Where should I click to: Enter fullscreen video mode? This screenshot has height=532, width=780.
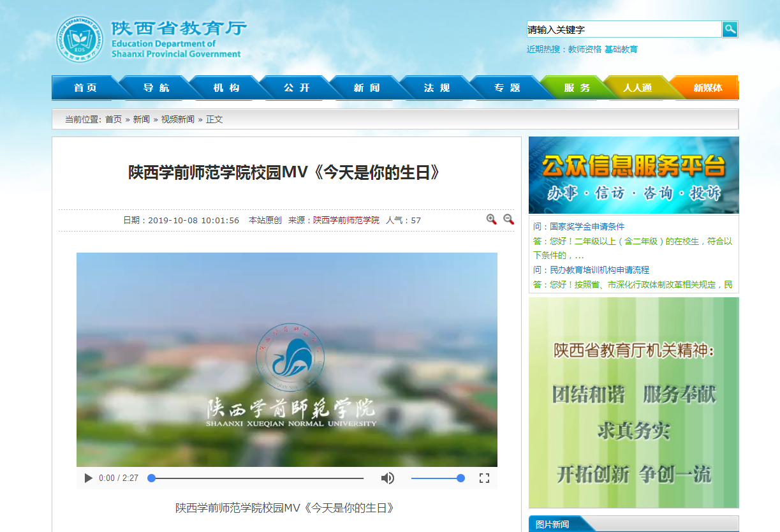coord(484,478)
